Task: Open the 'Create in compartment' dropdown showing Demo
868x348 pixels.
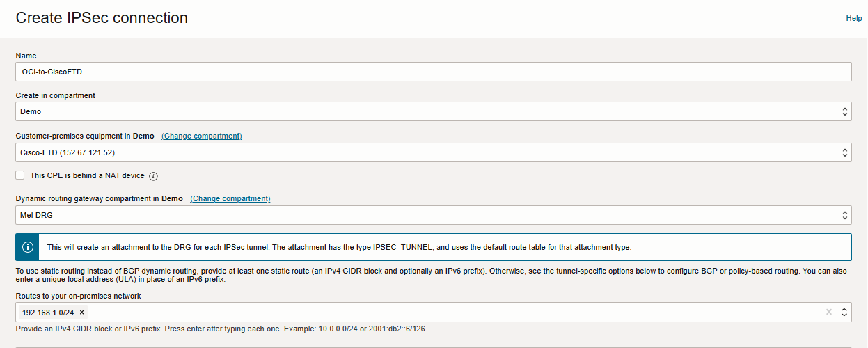Action: click(x=418, y=111)
